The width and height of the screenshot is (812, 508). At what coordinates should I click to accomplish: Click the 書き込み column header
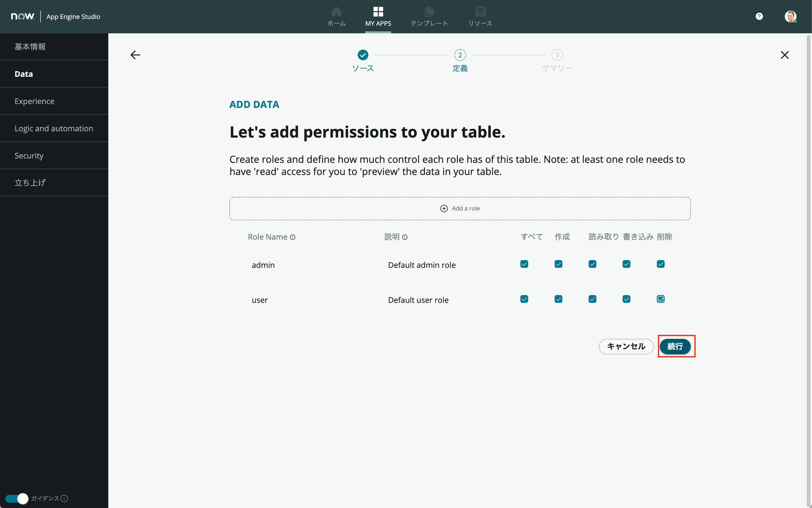pos(638,237)
